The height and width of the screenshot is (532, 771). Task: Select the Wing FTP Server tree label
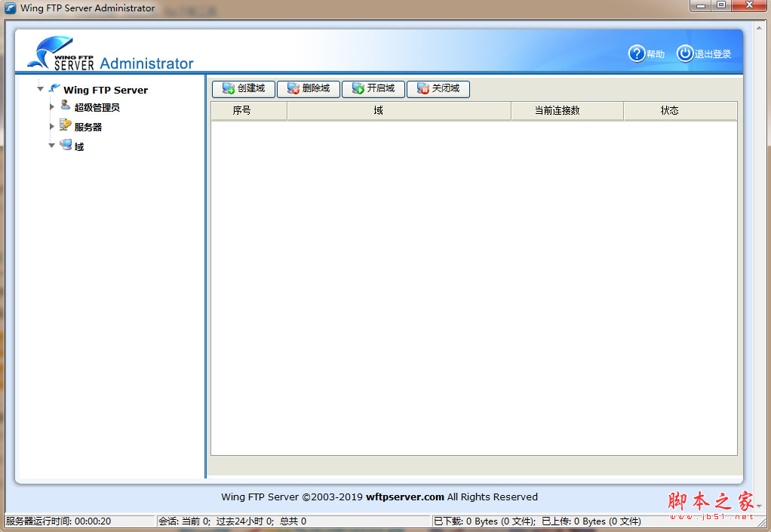(x=106, y=90)
